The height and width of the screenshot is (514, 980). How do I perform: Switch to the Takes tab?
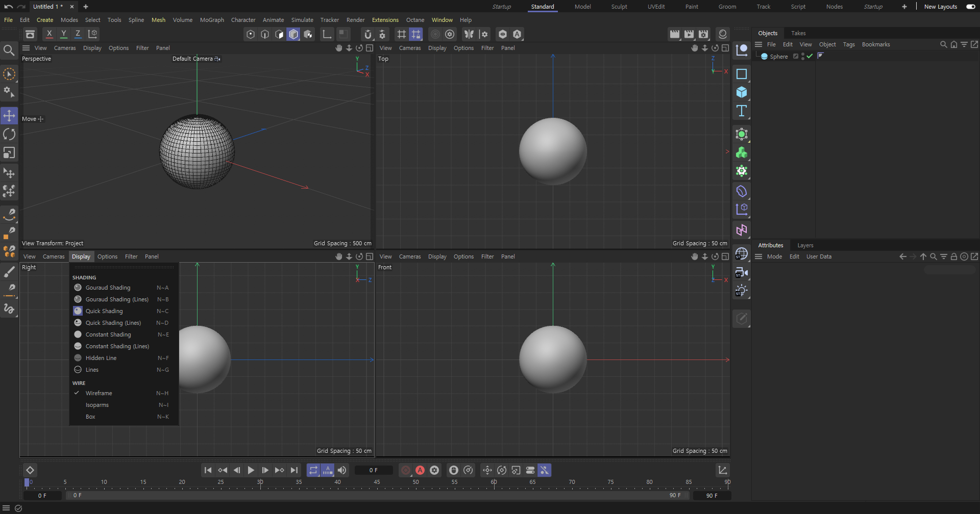click(798, 33)
